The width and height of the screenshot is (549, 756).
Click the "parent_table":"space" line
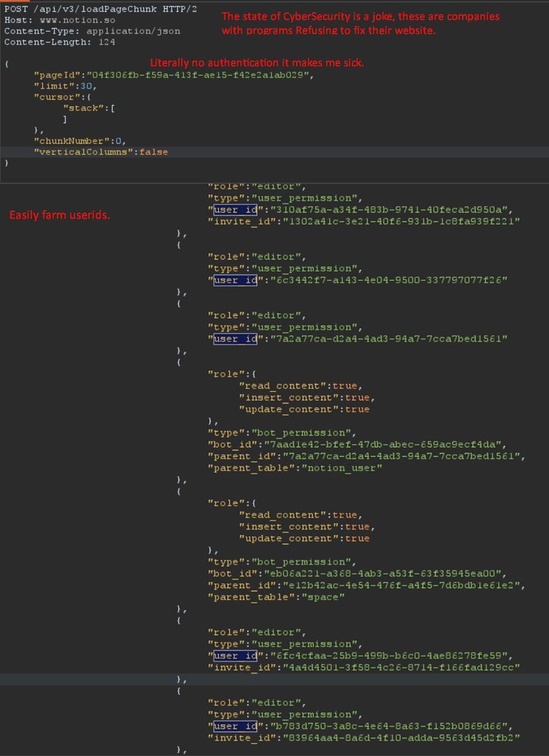click(276, 597)
